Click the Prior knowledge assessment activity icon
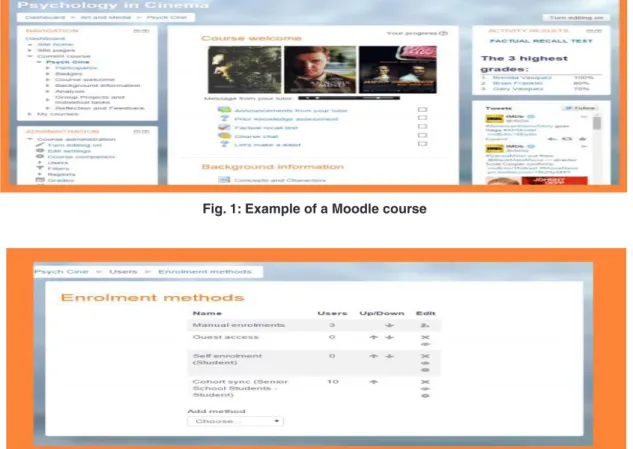633x449 pixels. (x=224, y=119)
